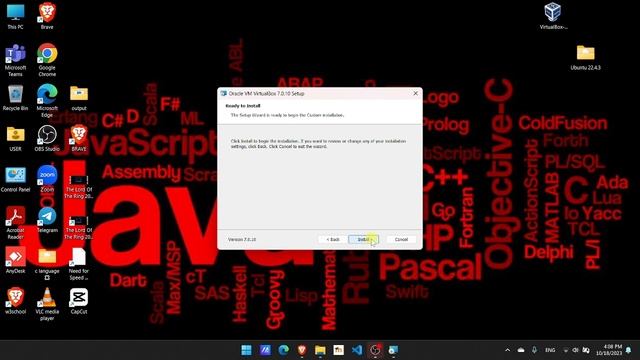Click Install in the VirtualBox Setup wizard
Image resolution: width=640 pixels, height=360 pixels.
click(363, 240)
